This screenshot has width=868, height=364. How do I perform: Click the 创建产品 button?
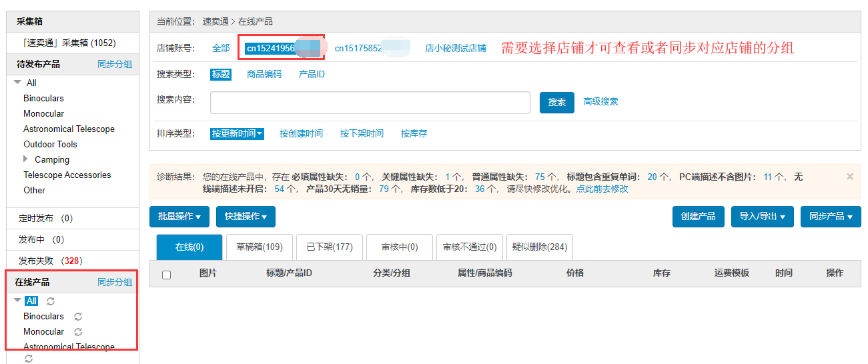pyautogui.click(x=699, y=217)
